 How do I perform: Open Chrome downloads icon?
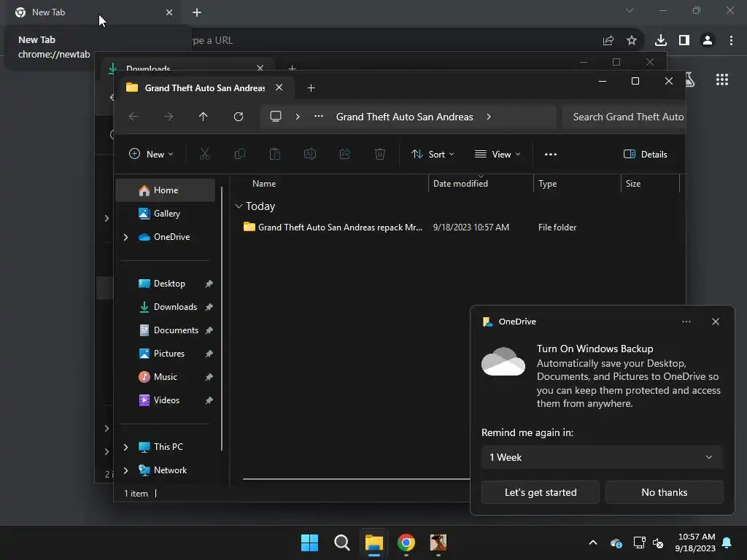(x=660, y=41)
